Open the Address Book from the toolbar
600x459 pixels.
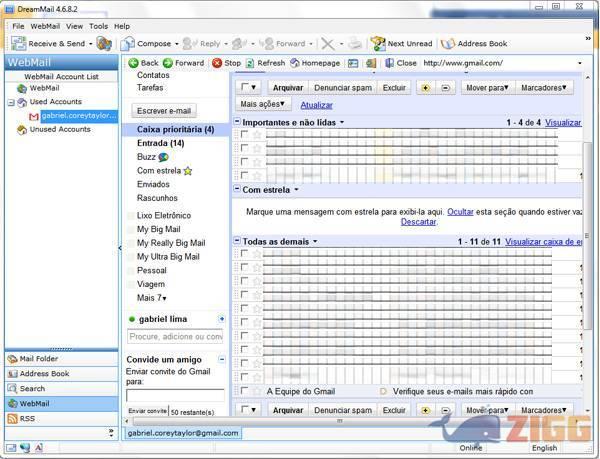click(x=448, y=44)
